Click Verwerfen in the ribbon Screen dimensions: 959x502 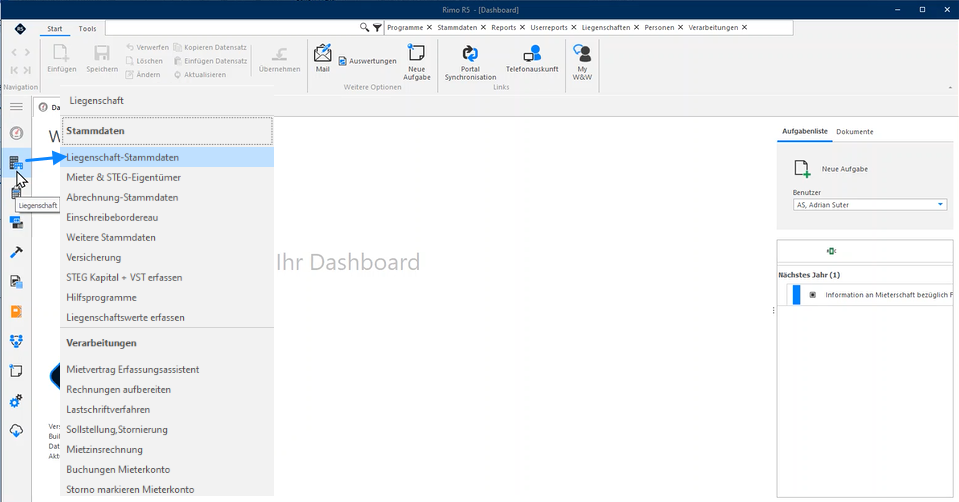tap(147, 47)
